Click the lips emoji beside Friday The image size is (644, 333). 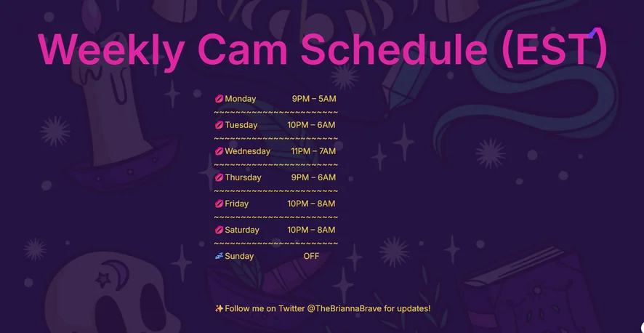[219, 204]
